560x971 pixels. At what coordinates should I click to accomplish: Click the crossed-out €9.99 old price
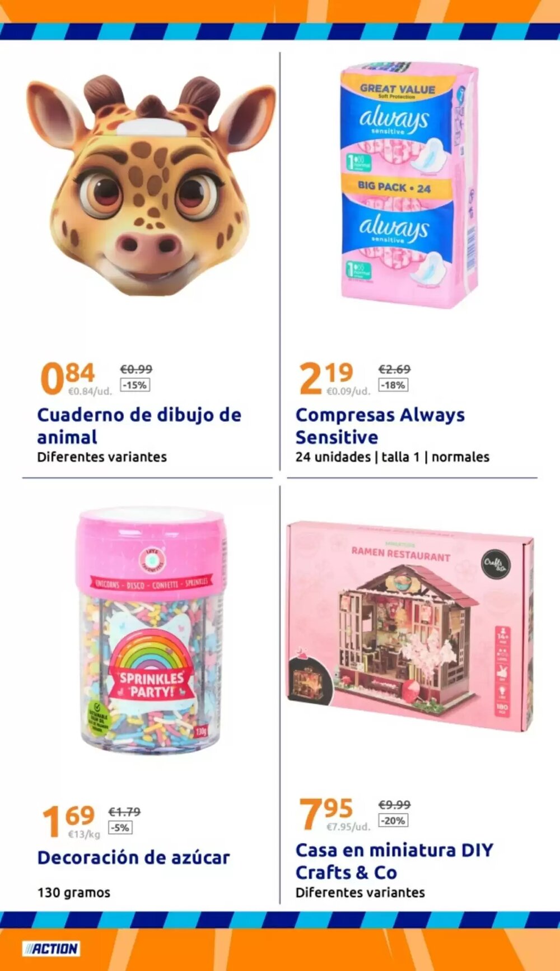tap(394, 805)
